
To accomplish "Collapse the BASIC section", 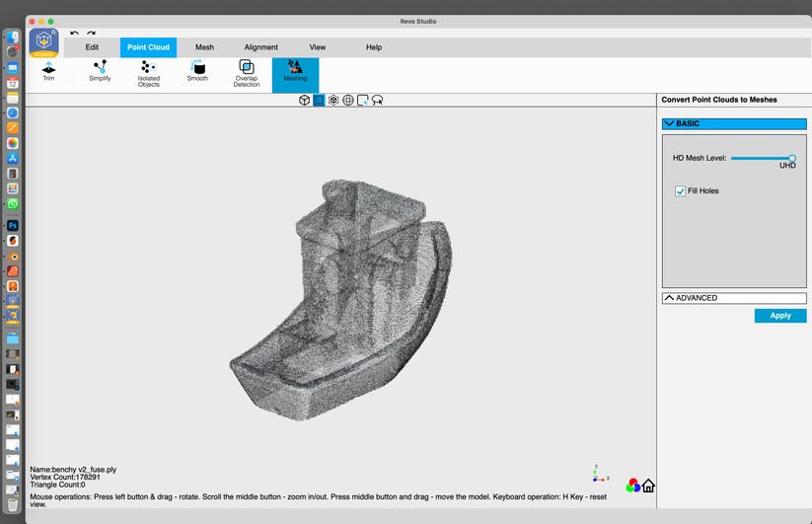I will (x=734, y=124).
